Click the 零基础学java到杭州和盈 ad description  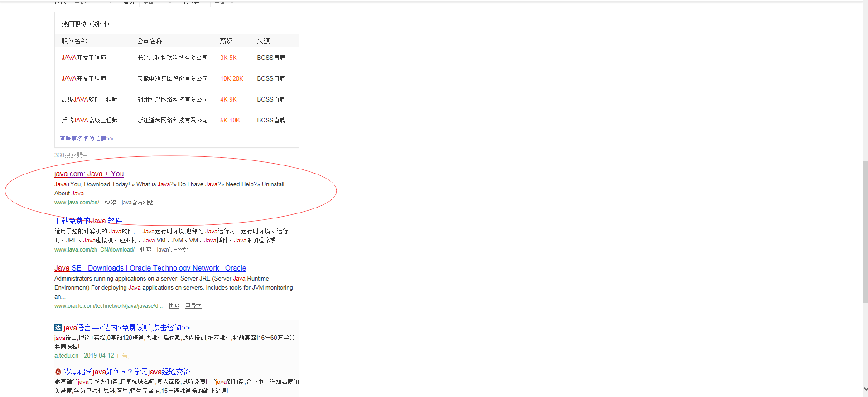(x=177, y=386)
